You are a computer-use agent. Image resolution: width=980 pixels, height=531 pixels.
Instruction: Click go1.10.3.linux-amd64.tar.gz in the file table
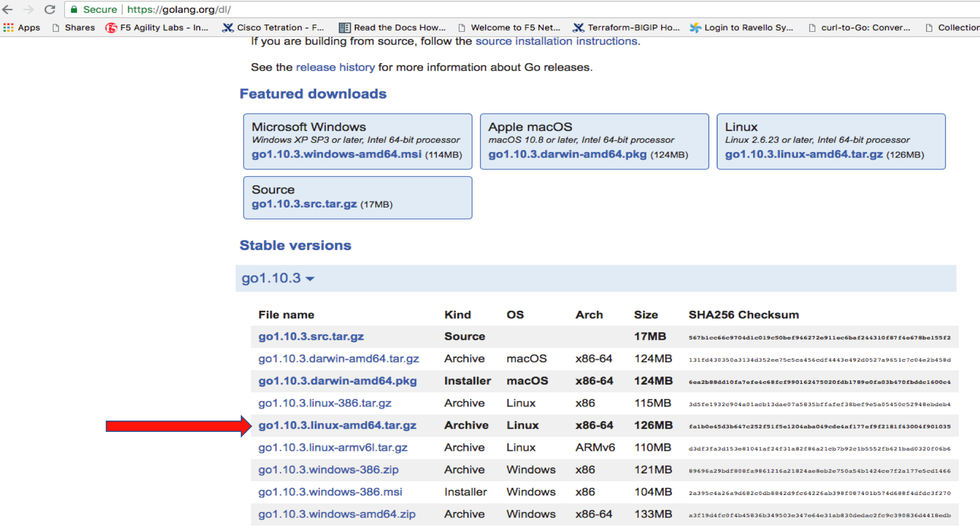337,425
